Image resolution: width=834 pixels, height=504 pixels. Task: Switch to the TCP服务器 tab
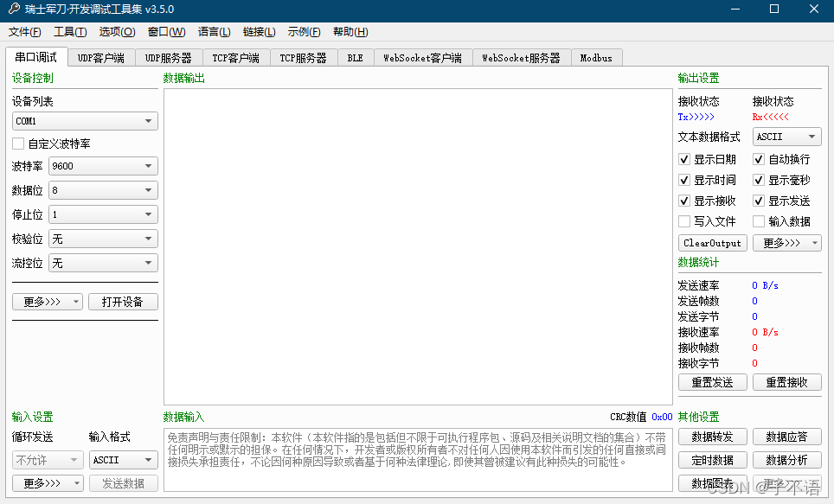(x=304, y=58)
